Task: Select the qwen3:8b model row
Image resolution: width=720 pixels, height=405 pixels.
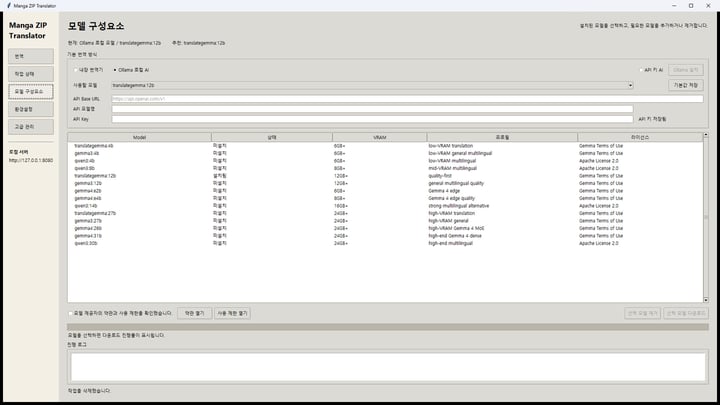Action: click(385, 169)
